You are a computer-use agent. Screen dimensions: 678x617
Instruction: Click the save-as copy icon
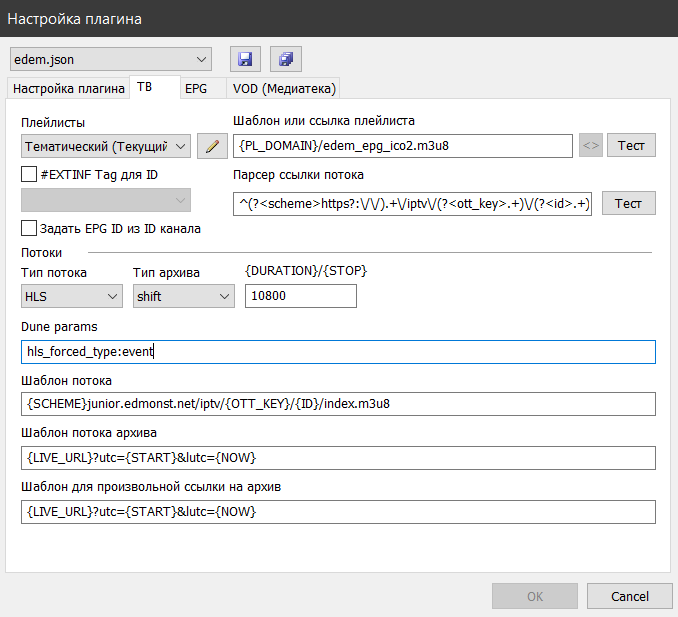pyautogui.click(x=286, y=59)
